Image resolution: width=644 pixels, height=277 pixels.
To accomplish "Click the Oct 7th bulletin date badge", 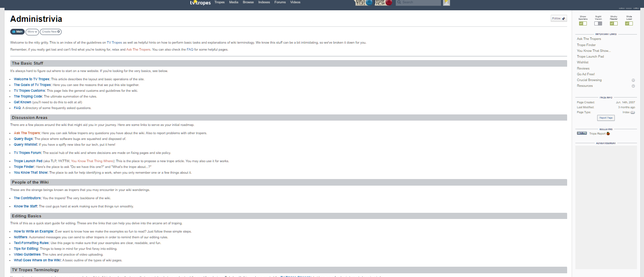I will point(582,133).
